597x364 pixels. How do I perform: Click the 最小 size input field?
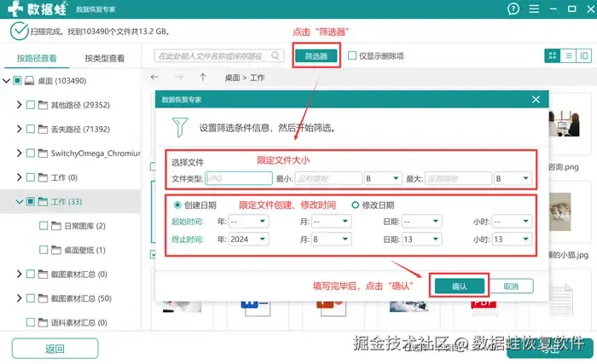[328, 178]
